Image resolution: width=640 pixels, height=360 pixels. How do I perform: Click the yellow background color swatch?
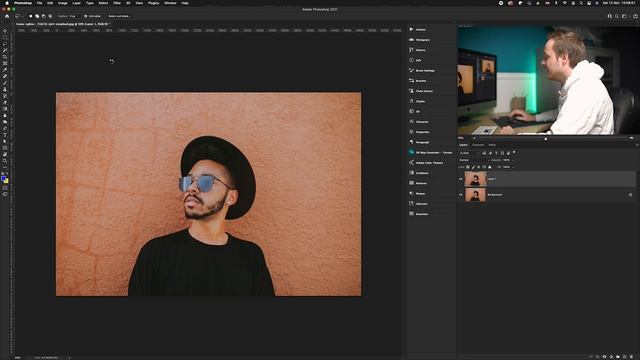click(x=6, y=181)
